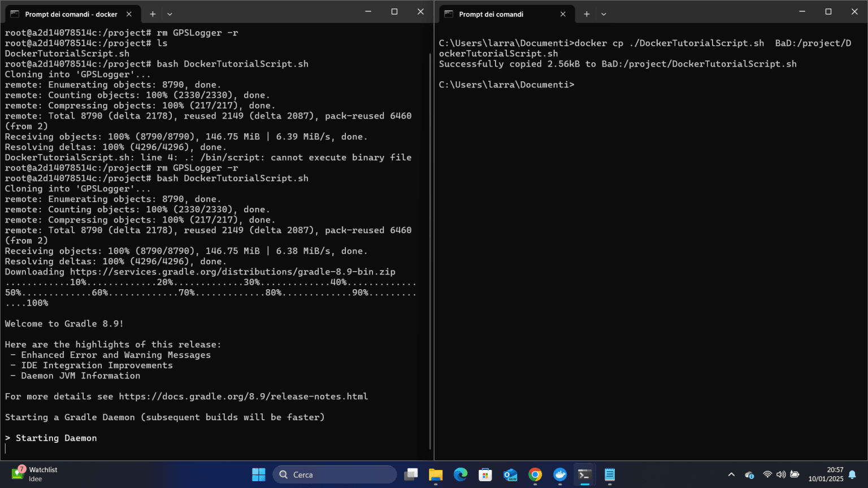Click the volume icon in system tray
Image resolution: width=868 pixels, height=488 pixels.
pos(781,474)
